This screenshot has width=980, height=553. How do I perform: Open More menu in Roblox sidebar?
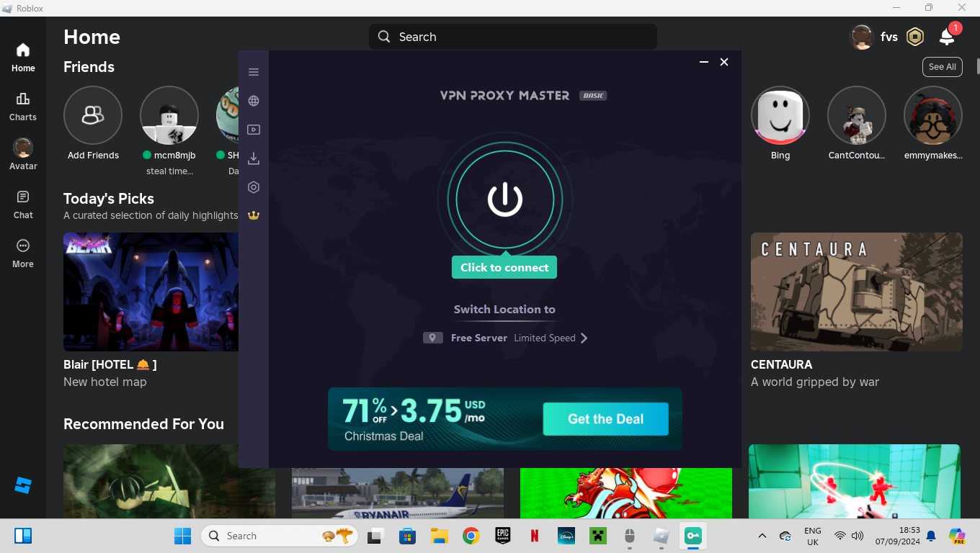(x=23, y=253)
